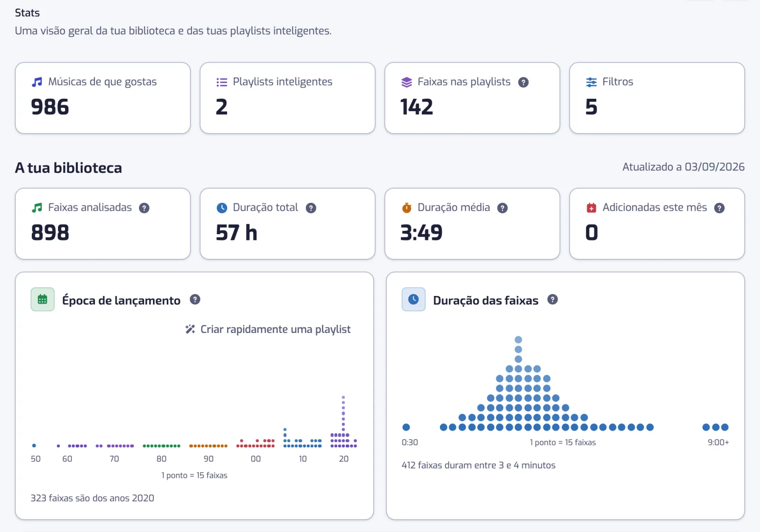Select the top dot of the duration histogram peak
The image size is (760, 532).
click(518, 340)
